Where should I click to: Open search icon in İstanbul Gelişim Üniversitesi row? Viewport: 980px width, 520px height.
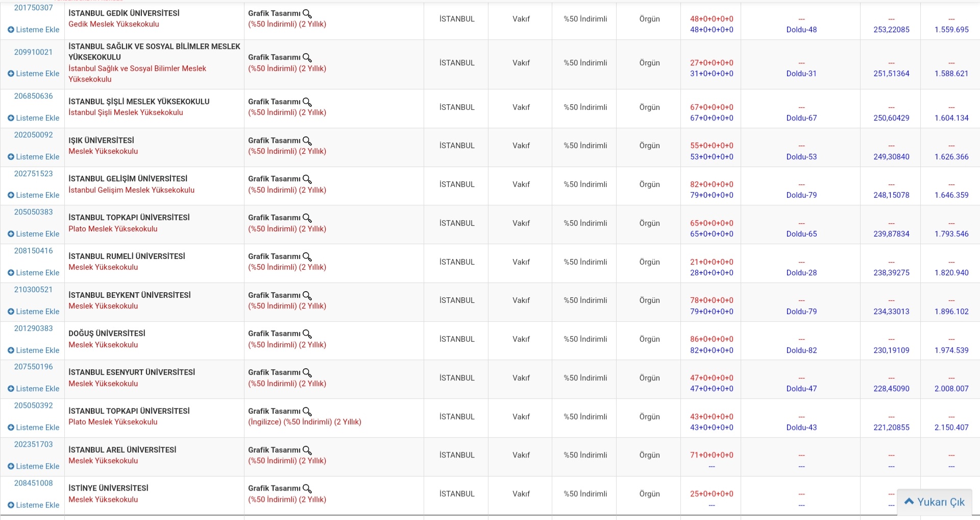[x=307, y=179]
